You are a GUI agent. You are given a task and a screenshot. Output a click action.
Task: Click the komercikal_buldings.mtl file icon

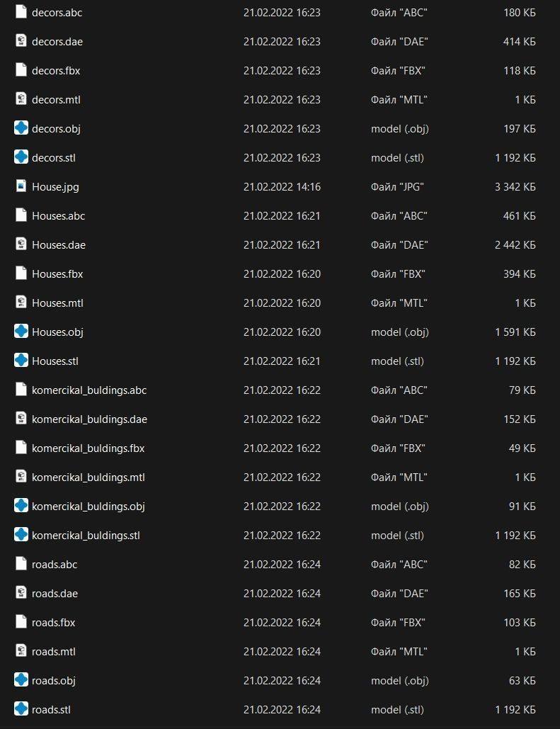21,477
